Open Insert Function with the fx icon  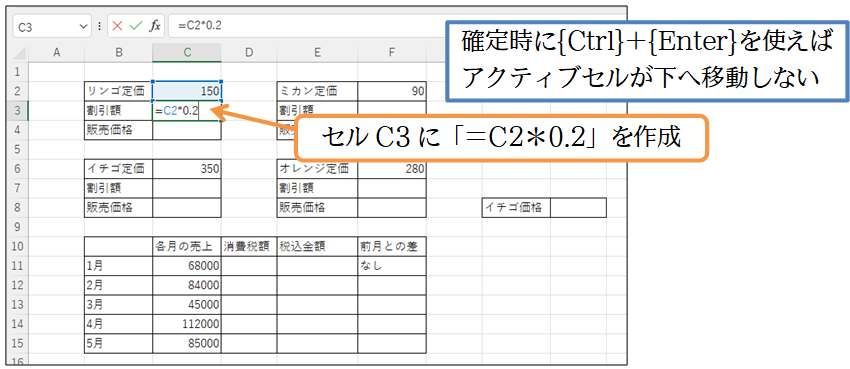[x=155, y=26]
